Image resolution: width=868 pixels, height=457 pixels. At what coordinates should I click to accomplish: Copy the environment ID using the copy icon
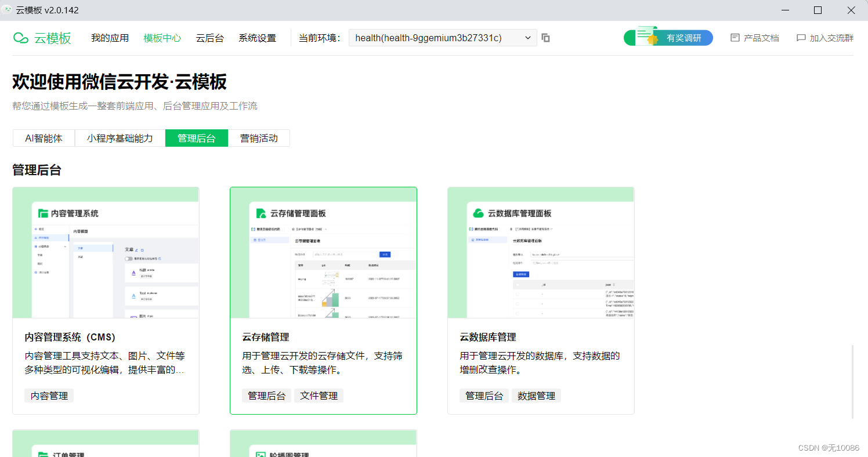click(x=545, y=38)
